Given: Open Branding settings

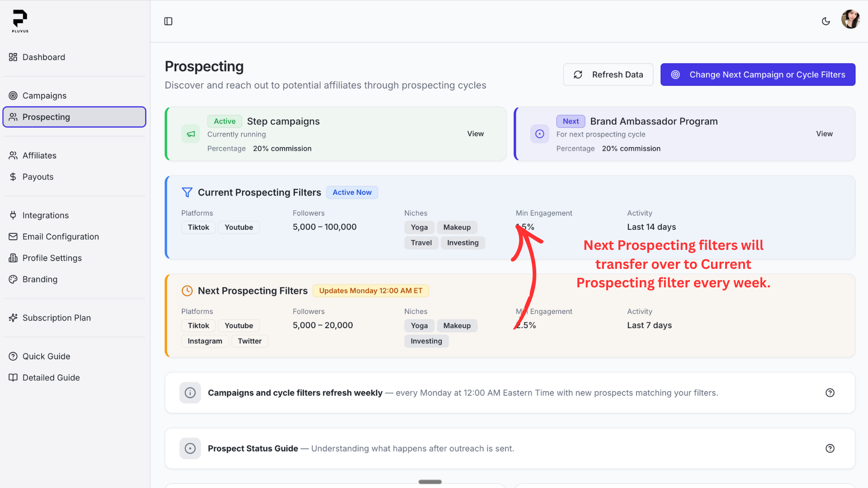Looking at the screenshot, I should click(74, 279).
